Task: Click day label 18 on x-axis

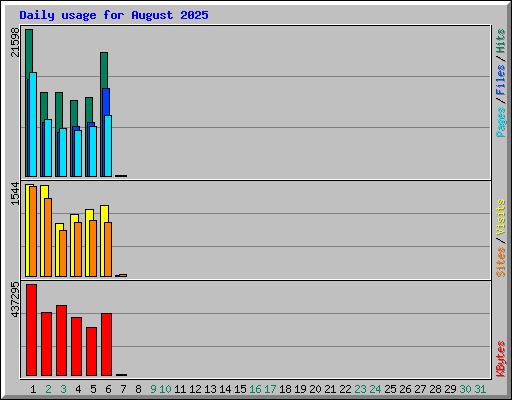Action: tap(285, 389)
